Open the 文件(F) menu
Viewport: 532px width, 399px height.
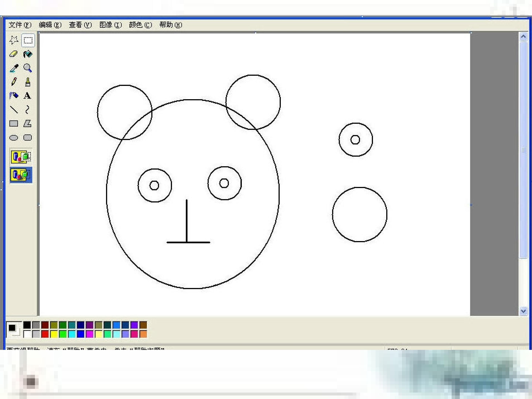(20, 25)
